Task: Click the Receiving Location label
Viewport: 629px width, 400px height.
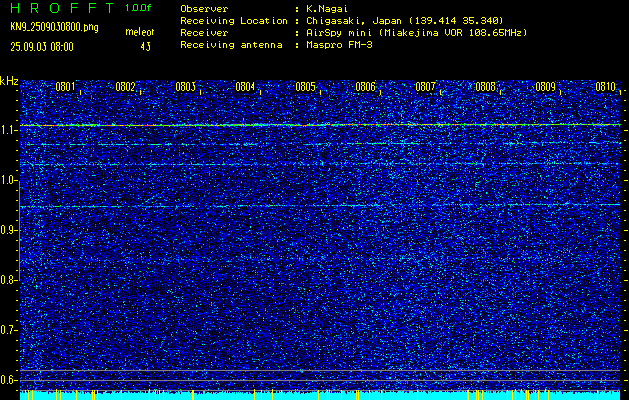Action: coord(234,20)
